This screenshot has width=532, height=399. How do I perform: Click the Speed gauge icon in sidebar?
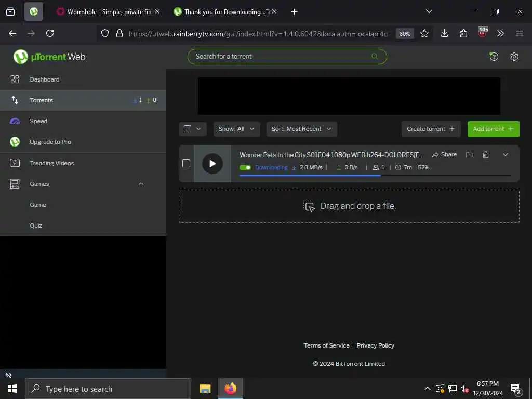[15, 121]
